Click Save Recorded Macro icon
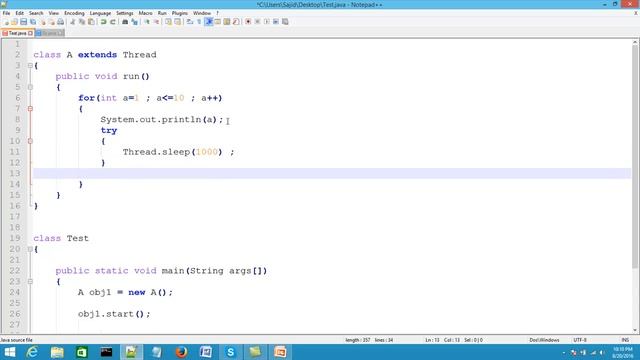This screenshot has width=640, height=360. pos(285,22)
